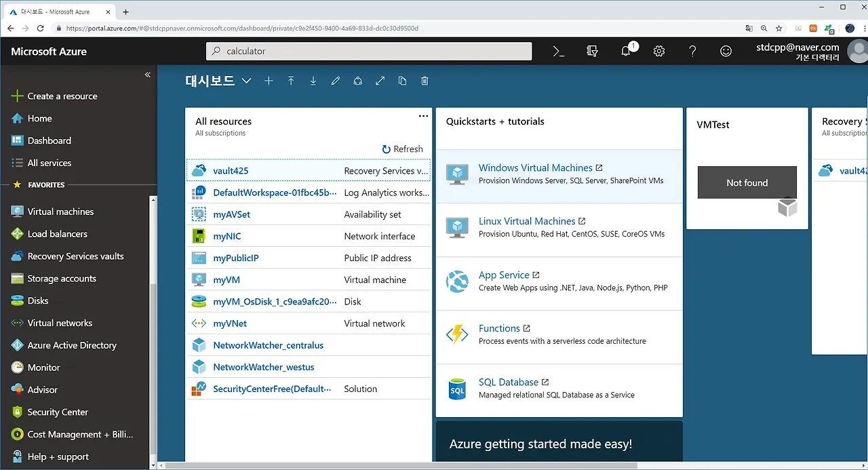868x470 pixels.
Task: Open All services in sidebar
Action: 41,163
